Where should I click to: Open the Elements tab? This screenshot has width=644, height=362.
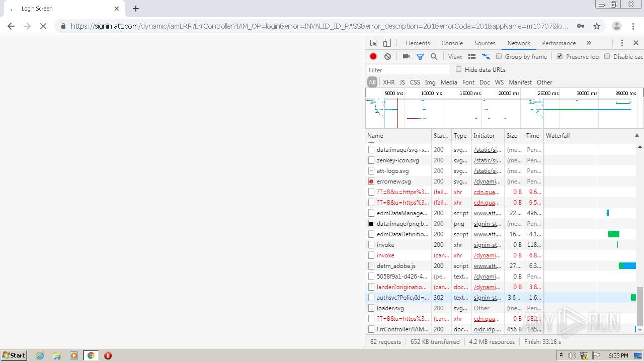(x=418, y=43)
